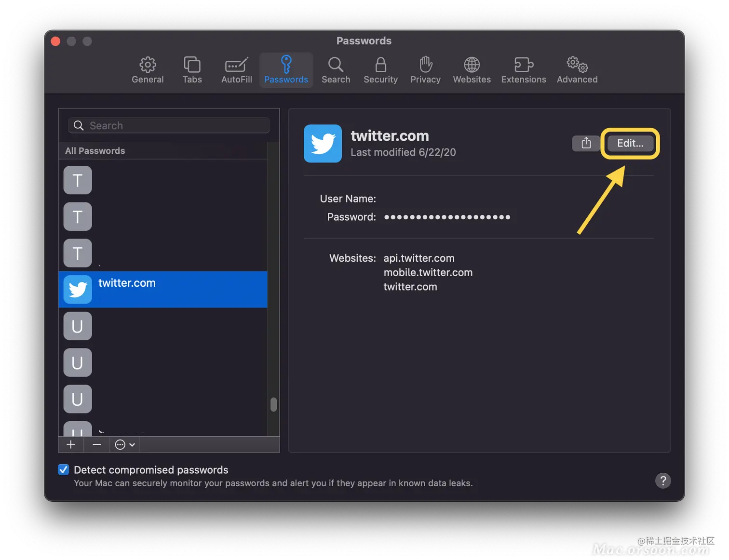
Task: Open the General preferences tab
Action: click(148, 70)
